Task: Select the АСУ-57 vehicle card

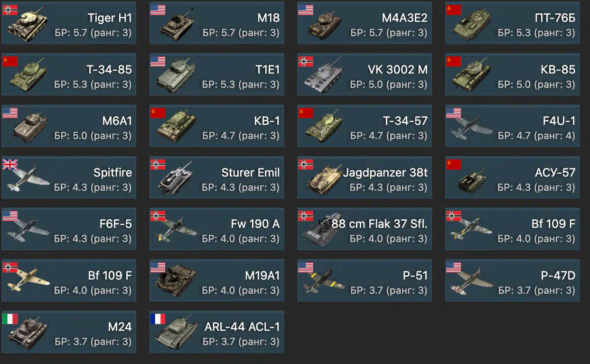Action: (512, 177)
